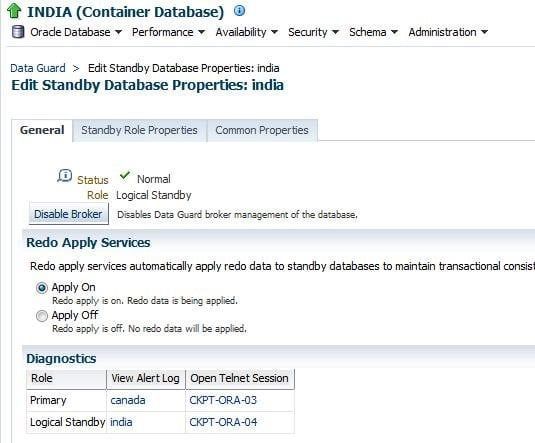Select the Apply Off radio button

click(42, 316)
